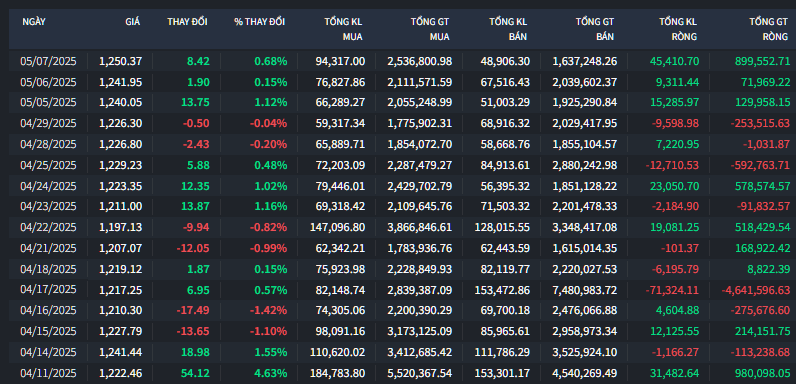Viewport: 796px width, 384px height.
Task: Click sell value 7,480,983.72
Action: coord(585,291)
